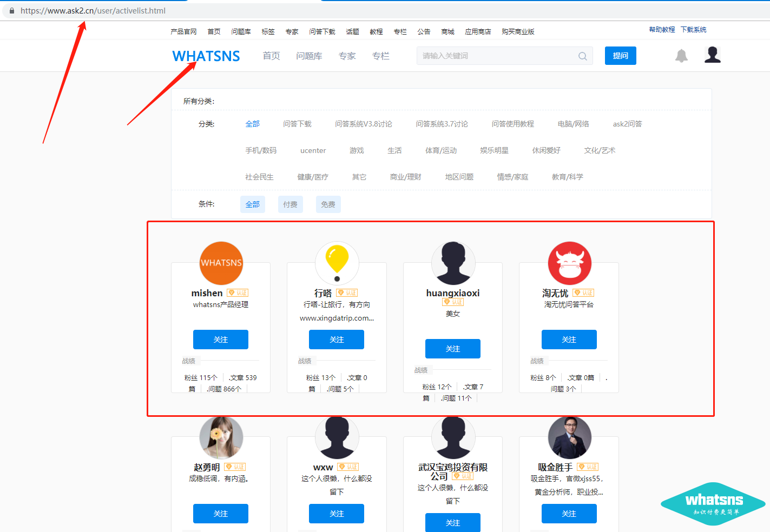This screenshot has height=532, width=770.
Task: Filter by the 电脑/网络 category
Action: pyautogui.click(x=573, y=124)
